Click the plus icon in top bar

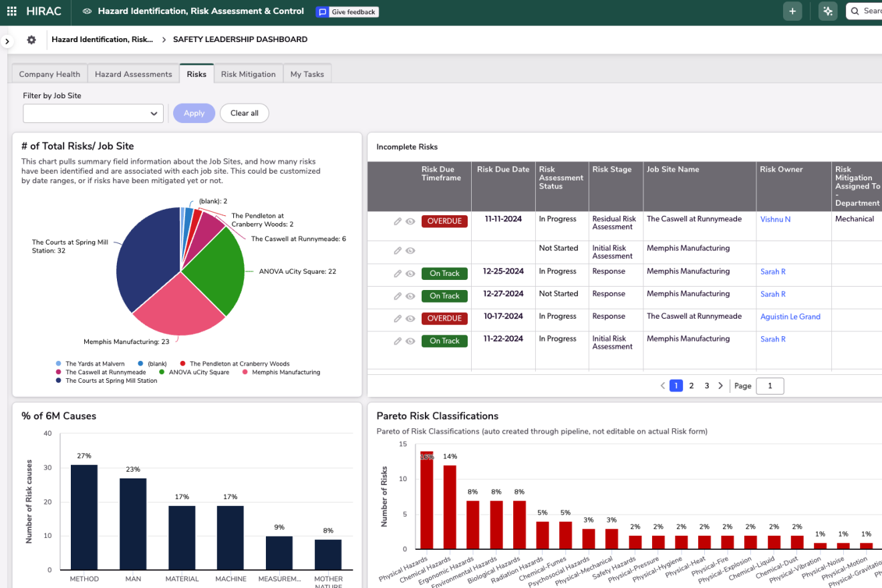792,11
